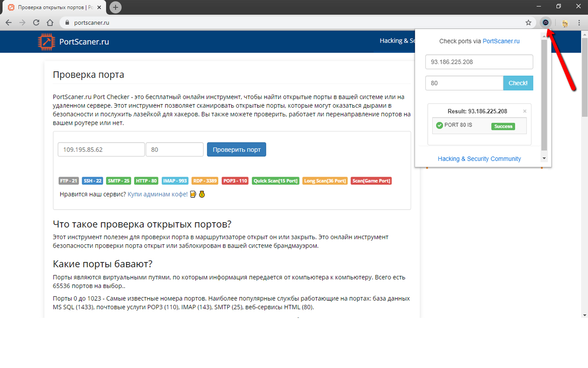Select the FTP - 21 preset
Screen dimensions: 588x368
pos(69,181)
